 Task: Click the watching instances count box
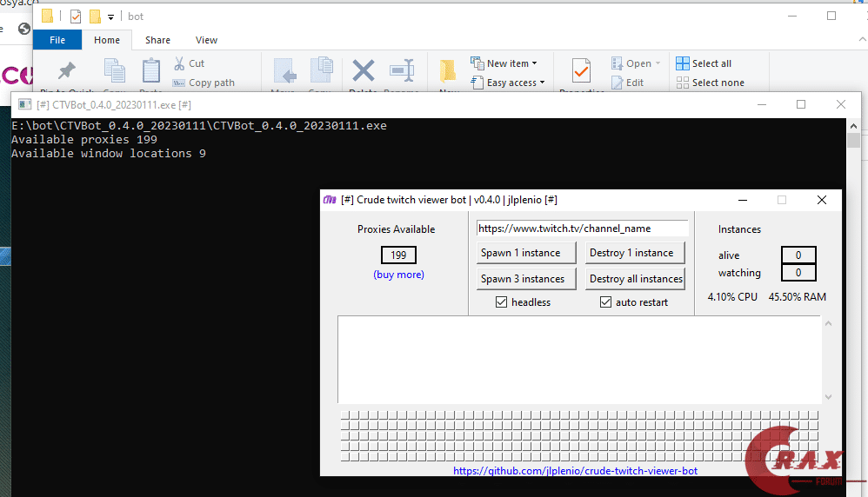click(x=798, y=273)
